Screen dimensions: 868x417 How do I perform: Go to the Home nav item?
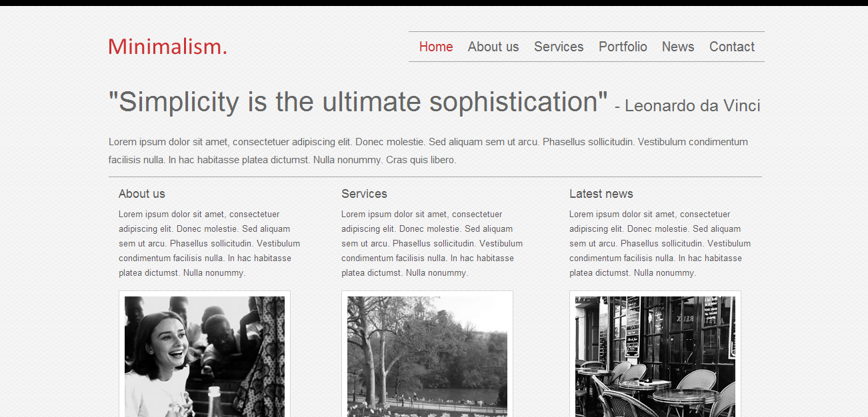[436, 47]
